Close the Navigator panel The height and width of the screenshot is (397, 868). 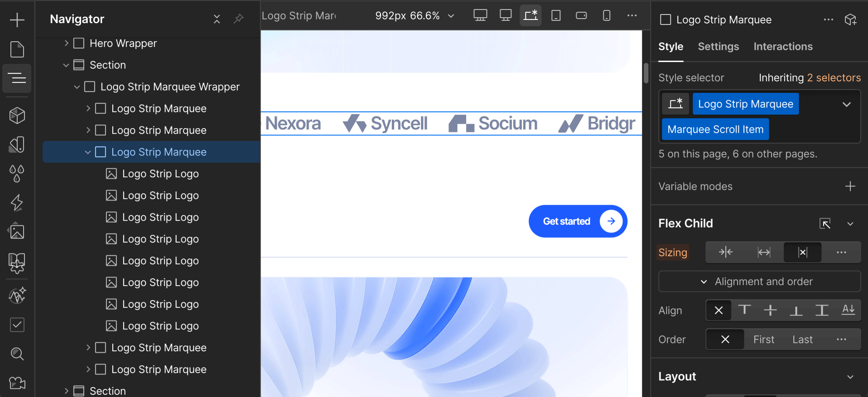coord(217,19)
